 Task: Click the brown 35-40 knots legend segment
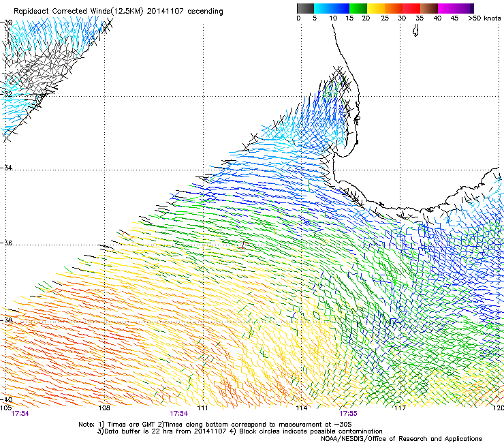click(x=429, y=8)
